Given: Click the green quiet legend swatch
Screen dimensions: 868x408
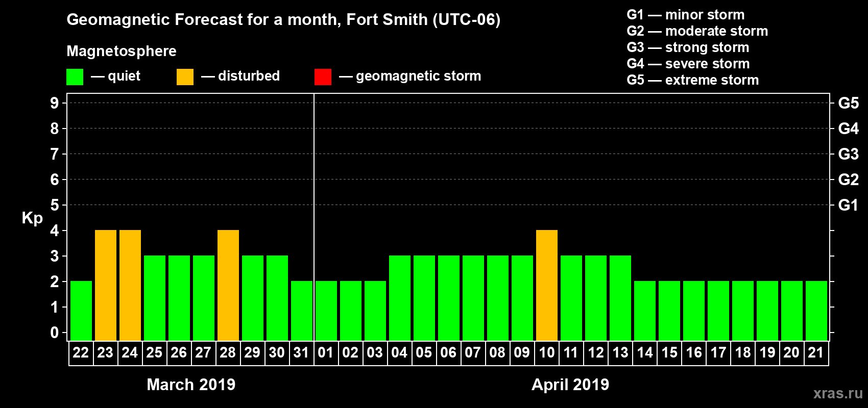Looking at the screenshot, I should 75,77.
